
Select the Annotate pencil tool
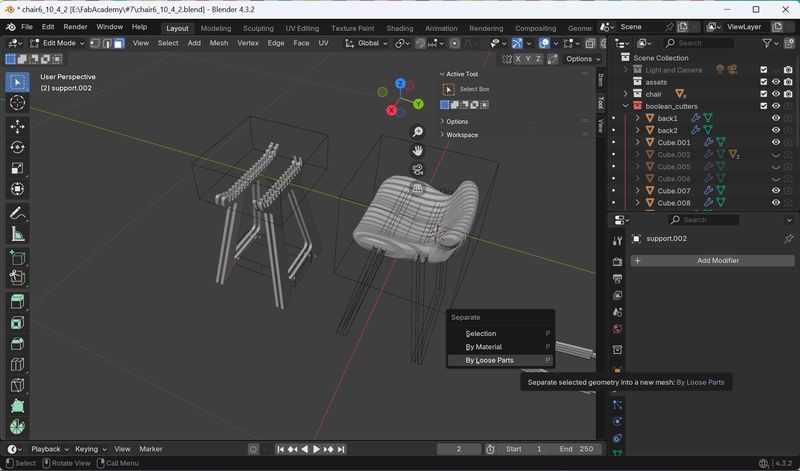[17, 213]
